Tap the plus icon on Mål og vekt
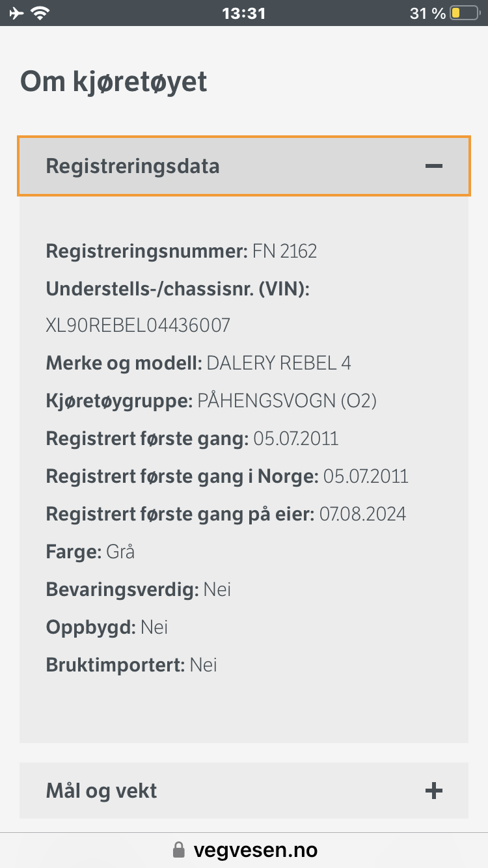 pos(433,791)
